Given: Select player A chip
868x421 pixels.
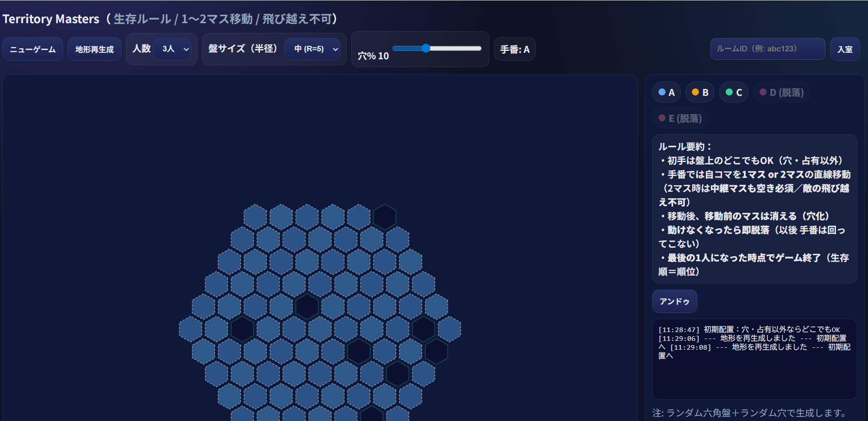Looking at the screenshot, I should [666, 92].
